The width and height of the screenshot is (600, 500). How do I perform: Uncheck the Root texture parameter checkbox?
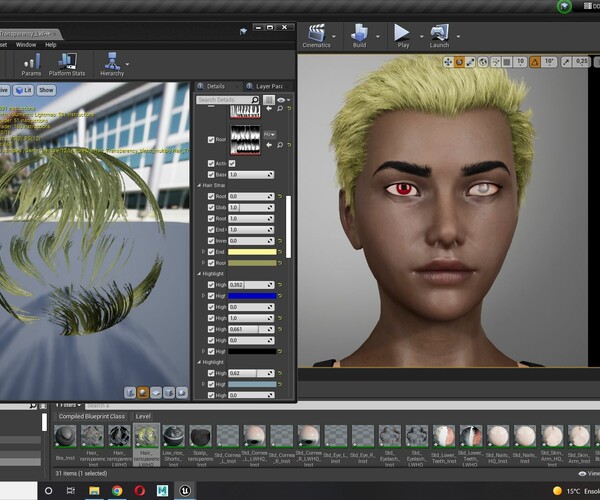[211, 140]
